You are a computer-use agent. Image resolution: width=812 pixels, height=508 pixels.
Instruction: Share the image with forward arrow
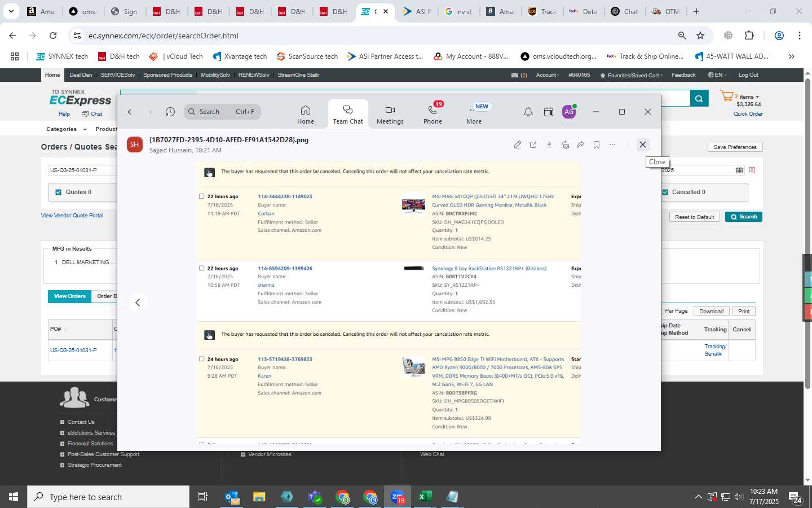tap(581, 145)
